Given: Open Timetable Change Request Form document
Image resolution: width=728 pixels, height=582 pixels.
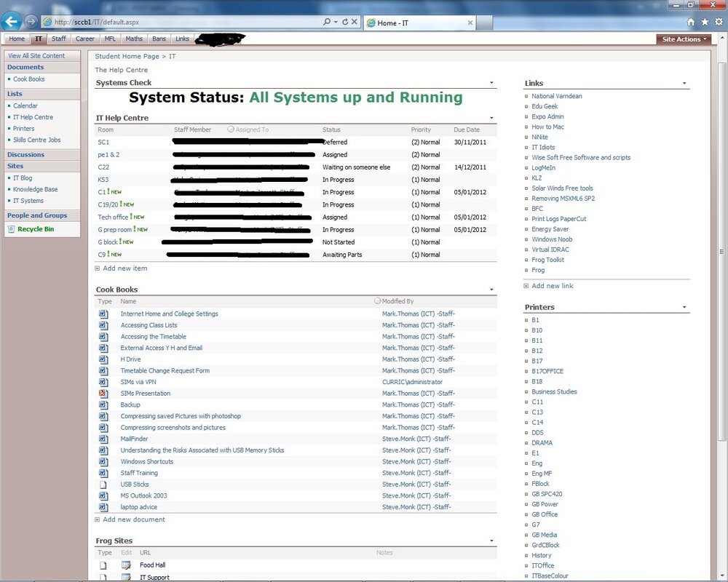Looking at the screenshot, I should [165, 371].
